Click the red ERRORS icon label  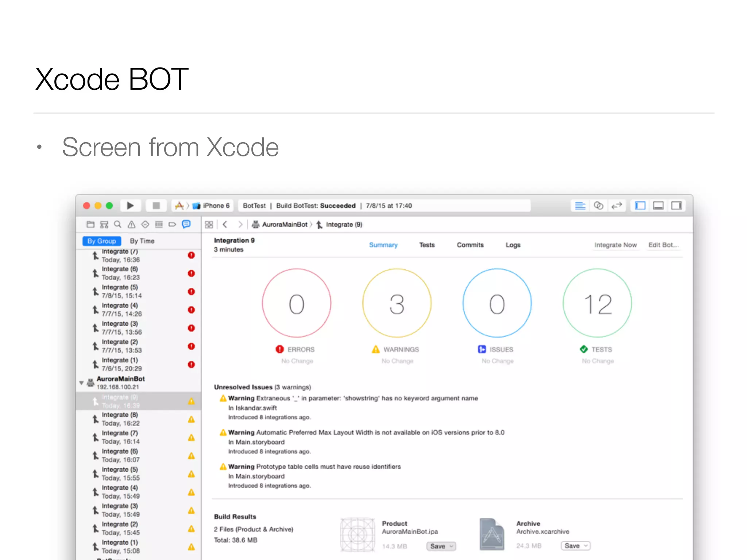tap(280, 349)
